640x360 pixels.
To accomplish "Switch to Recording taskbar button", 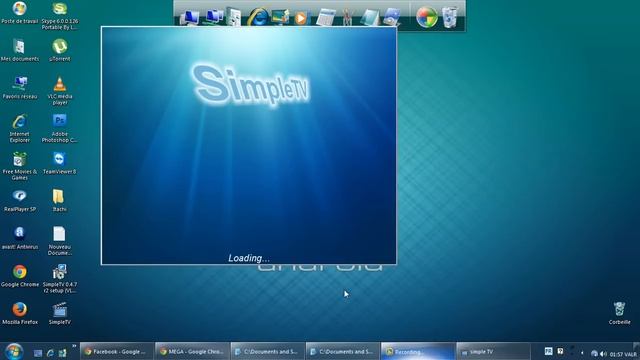I will tap(418, 351).
